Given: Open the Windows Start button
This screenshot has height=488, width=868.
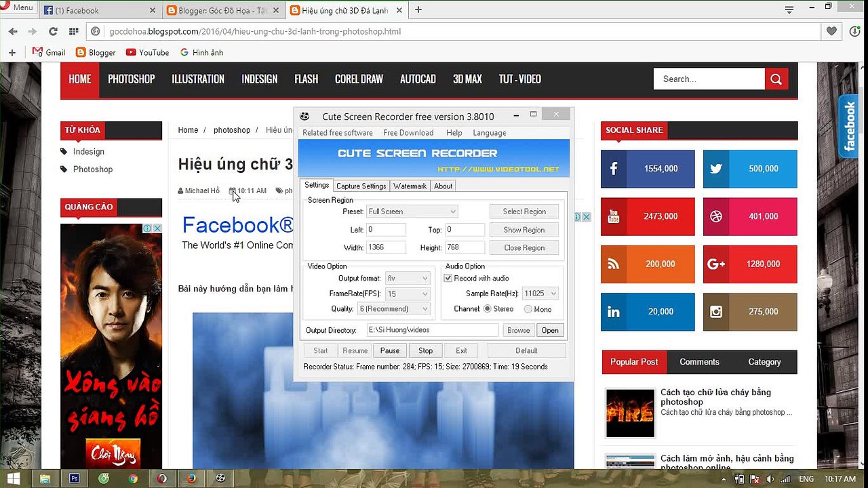Looking at the screenshot, I should coord(13,479).
